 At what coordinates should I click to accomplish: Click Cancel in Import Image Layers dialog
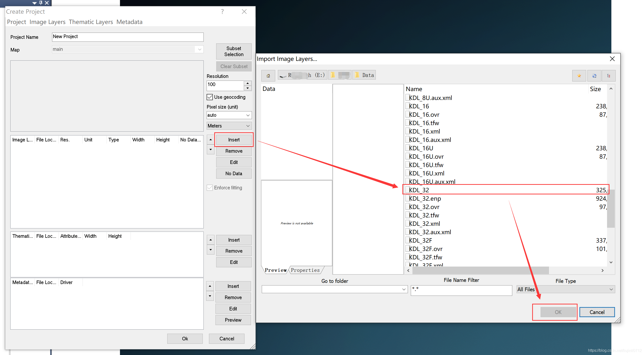pos(597,312)
